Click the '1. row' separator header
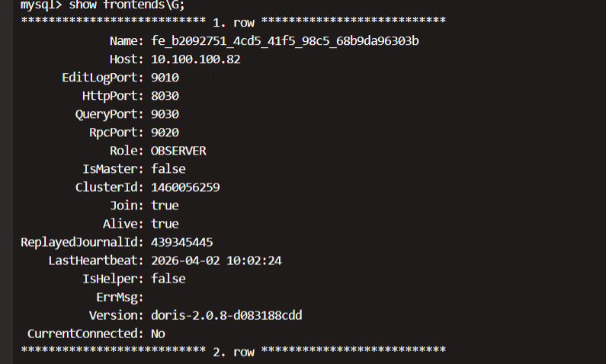 [234, 22]
